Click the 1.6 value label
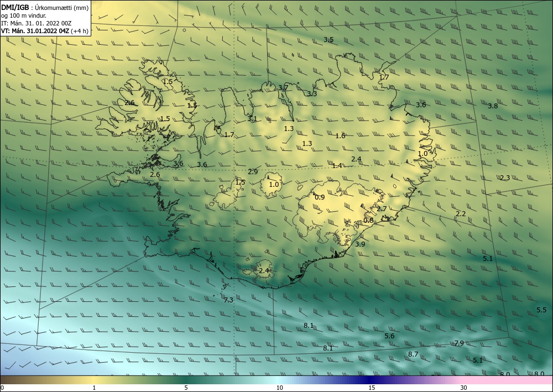Viewport: 553px width, 392px height. 340,135
